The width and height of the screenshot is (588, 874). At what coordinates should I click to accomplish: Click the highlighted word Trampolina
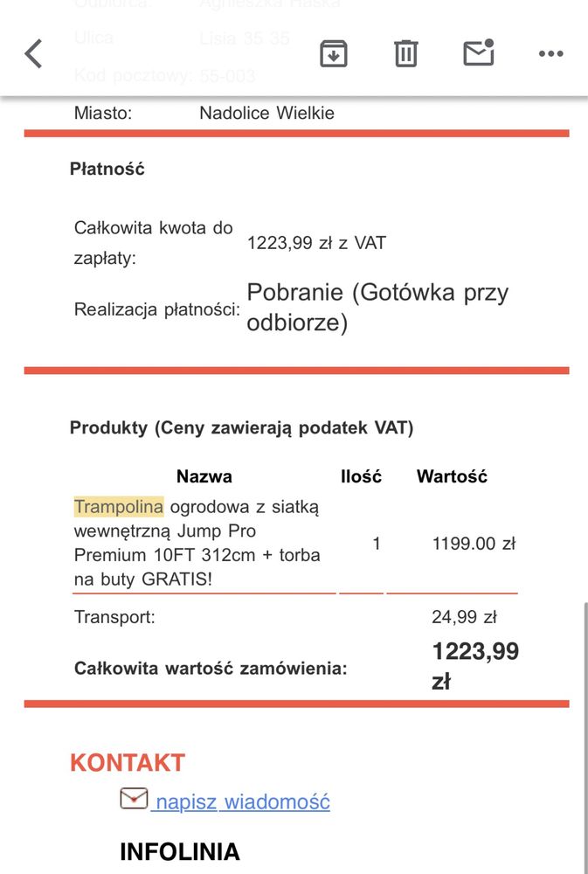coord(119,507)
